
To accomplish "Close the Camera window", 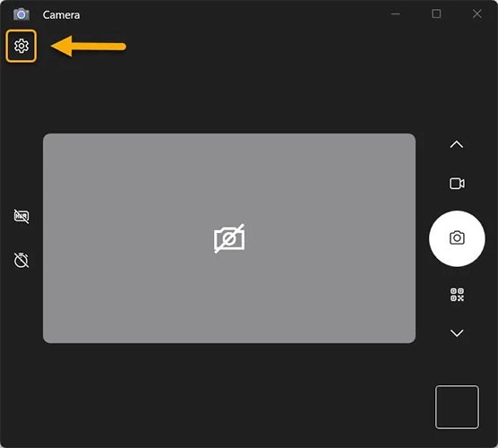I will [x=477, y=13].
